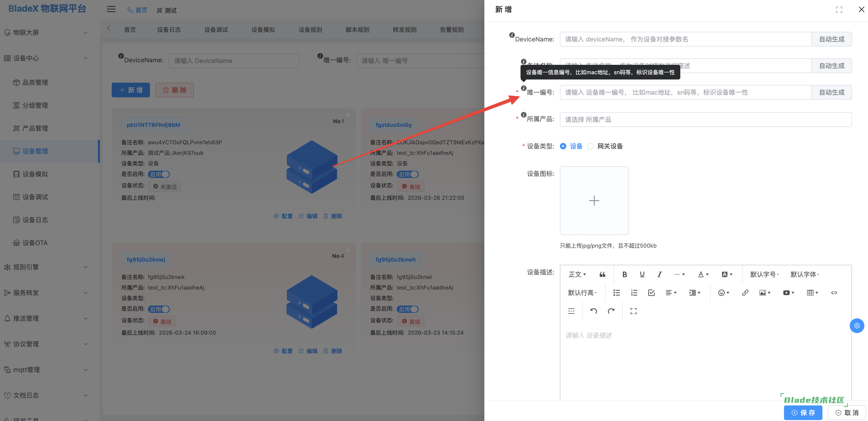Viewport: 868px width, 421px height.
Task: Click 自动生成 next to DeviceName field
Action: (831, 39)
